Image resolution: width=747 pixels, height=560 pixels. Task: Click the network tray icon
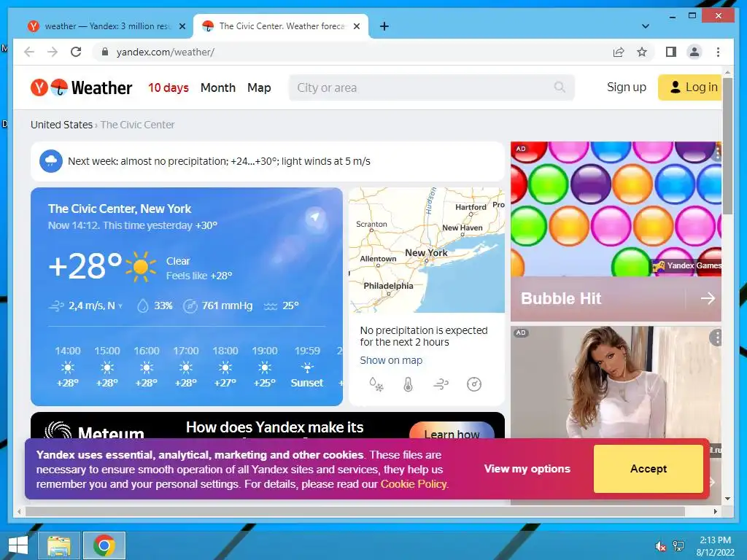click(x=678, y=546)
